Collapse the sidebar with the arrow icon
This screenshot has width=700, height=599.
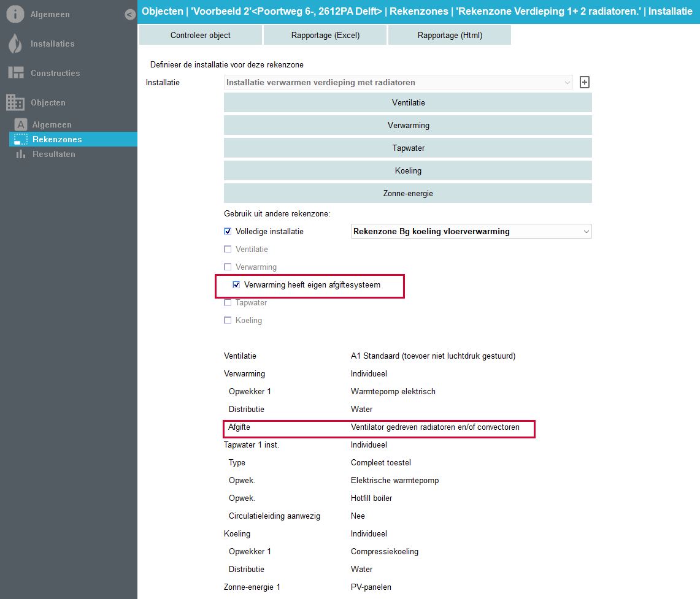click(129, 14)
